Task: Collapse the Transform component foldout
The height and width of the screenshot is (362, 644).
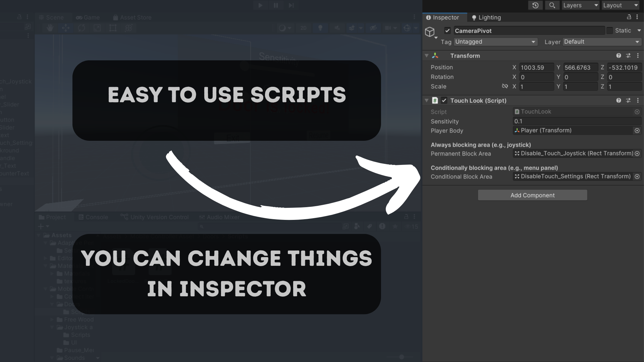Action: pos(427,56)
